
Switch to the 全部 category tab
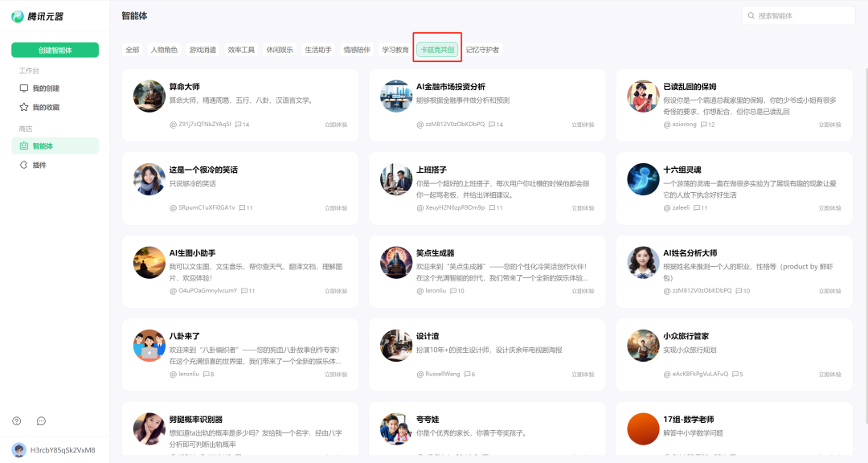point(133,50)
